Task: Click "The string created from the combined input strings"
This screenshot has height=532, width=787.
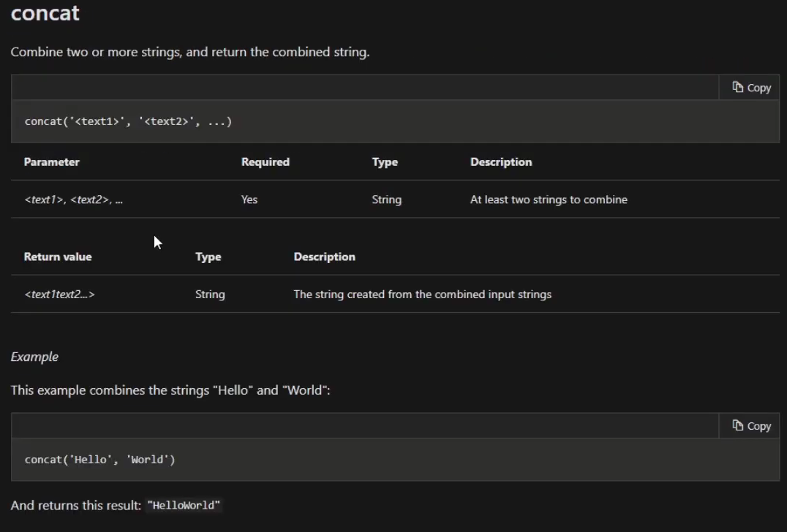Action: pos(423,294)
